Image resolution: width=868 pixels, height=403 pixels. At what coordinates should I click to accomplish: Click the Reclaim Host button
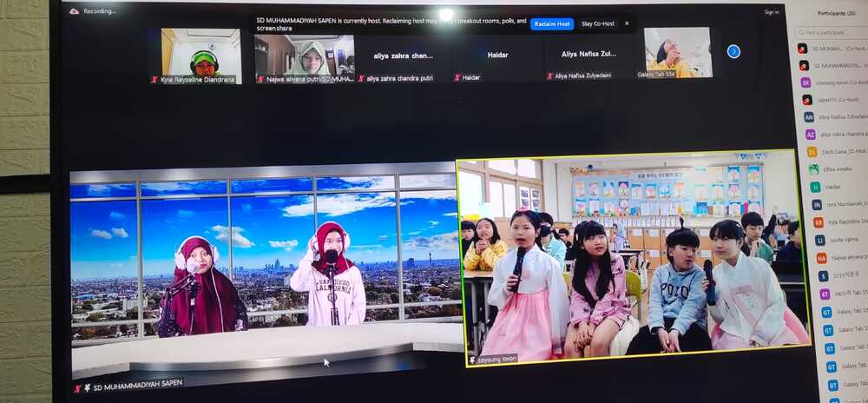pos(552,23)
